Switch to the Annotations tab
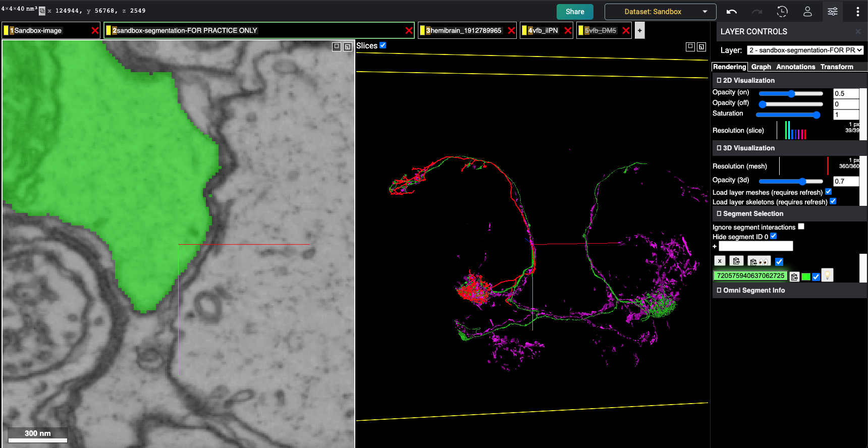The height and width of the screenshot is (448, 868). pos(795,67)
